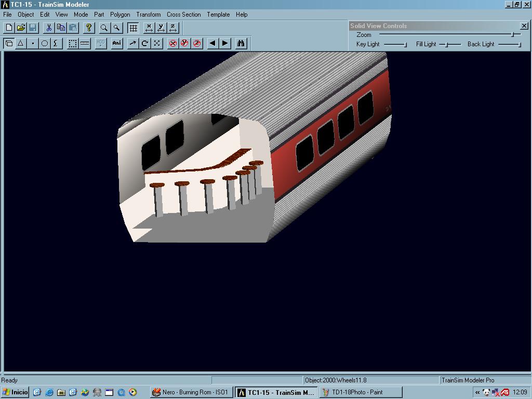The image size is (532, 399).
Task: Toggle the grid display button
Action: click(x=134, y=28)
